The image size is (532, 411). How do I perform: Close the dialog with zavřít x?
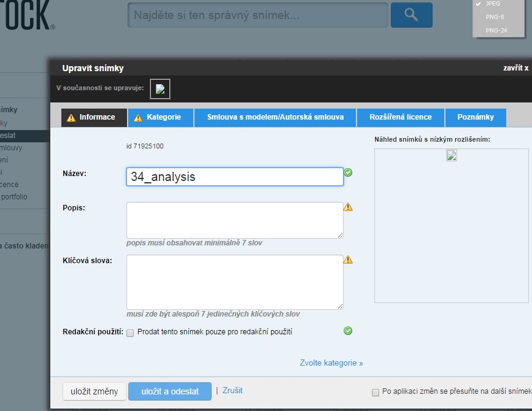pos(515,68)
